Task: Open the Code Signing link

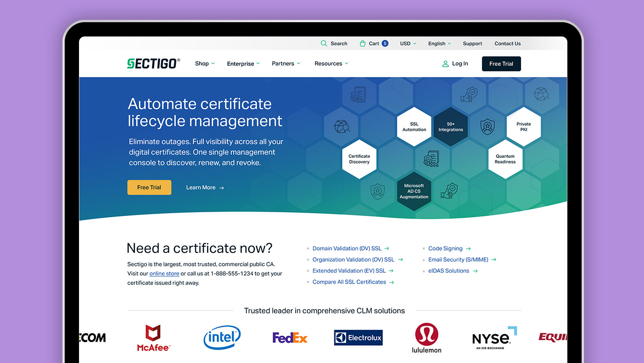Action: tap(445, 249)
